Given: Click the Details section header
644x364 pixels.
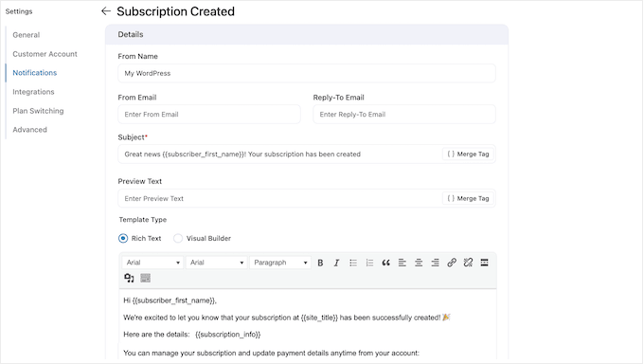Looking at the screenshot, I should click(307, 34).
